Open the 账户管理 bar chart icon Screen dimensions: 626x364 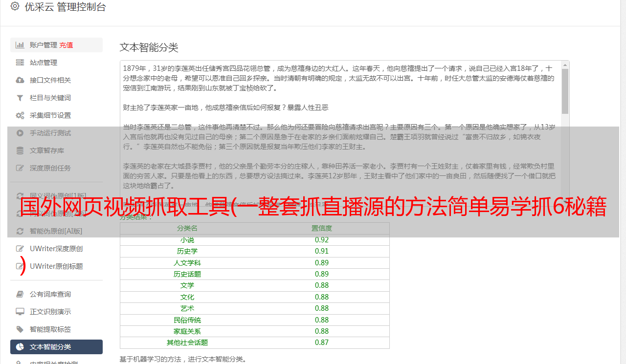(x=20, y=45)
